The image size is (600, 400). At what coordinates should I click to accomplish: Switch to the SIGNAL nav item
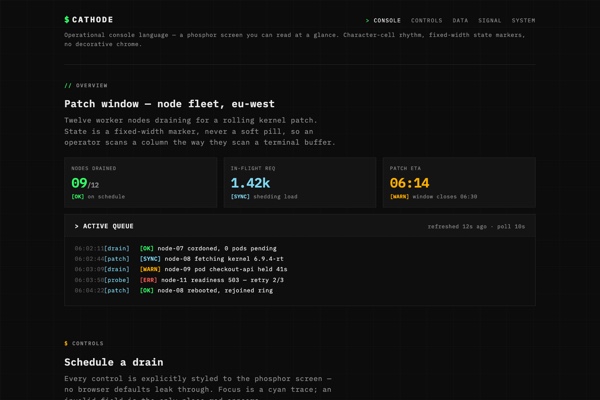(489, 20)
